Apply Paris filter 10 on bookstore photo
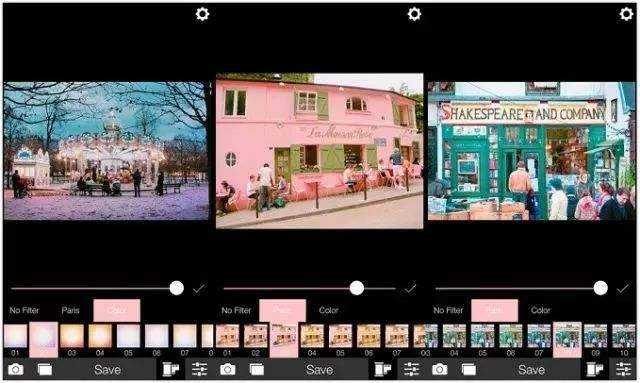Viewport: 640px width, 383px height. coord(624,340)
